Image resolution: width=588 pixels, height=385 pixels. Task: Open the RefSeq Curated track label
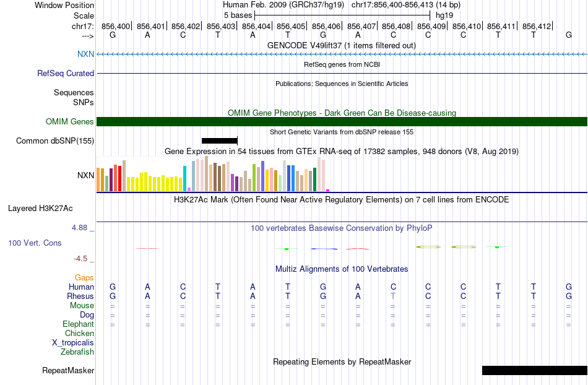point(66,74)
